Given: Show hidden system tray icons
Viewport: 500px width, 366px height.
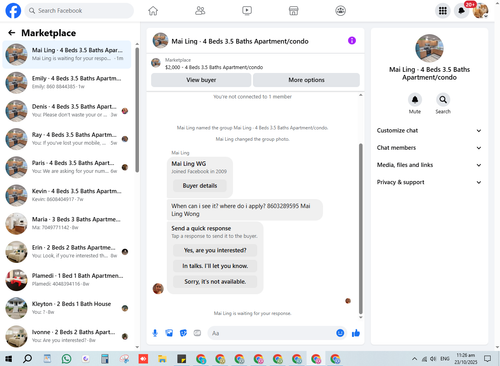Looking at the screenshot, I should click(x=414, y=359).
